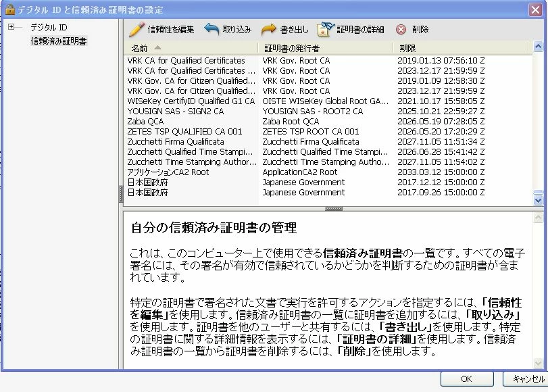Click expiry 2025.10.21 22:59:27 Z
The height and width of the screenshot is (392, 548).
tap(441, 112)
